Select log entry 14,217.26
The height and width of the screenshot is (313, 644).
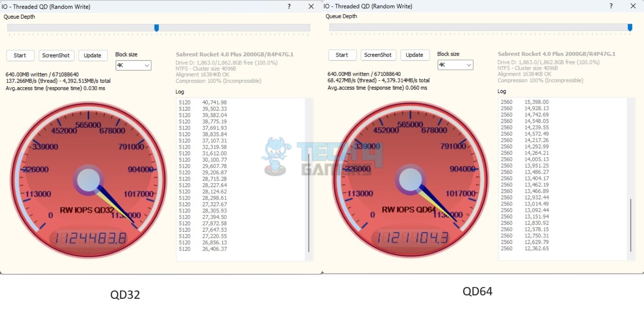coord(536,140)
